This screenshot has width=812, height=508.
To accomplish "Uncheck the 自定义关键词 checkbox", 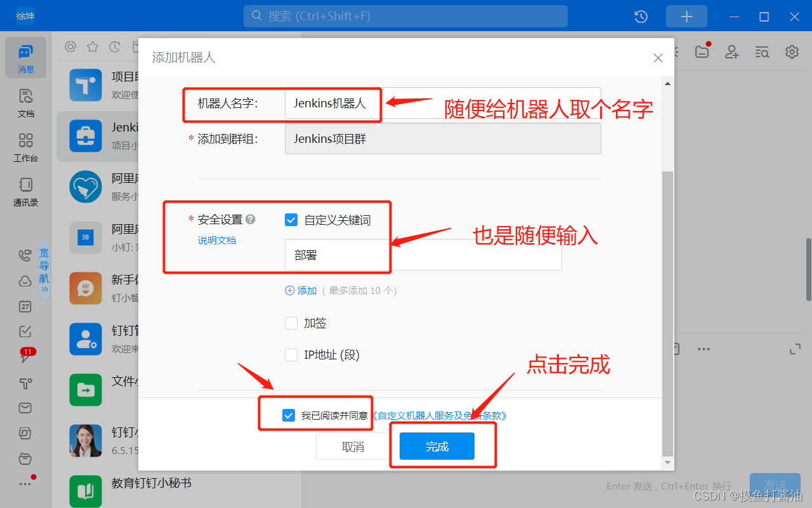I will tap(291, 220).
